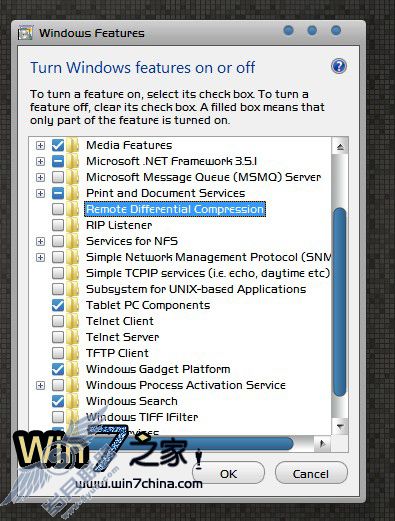Image resolution: width=395 pixels, height=521 pixels.
Task: Uncheck the Tablet PC Components checkbox
Action: (58, 305)
